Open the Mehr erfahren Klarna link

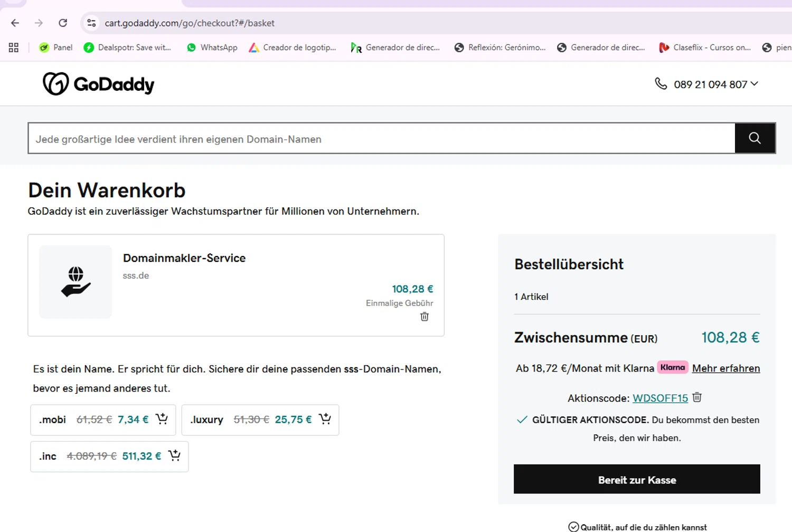click(726, 368)
